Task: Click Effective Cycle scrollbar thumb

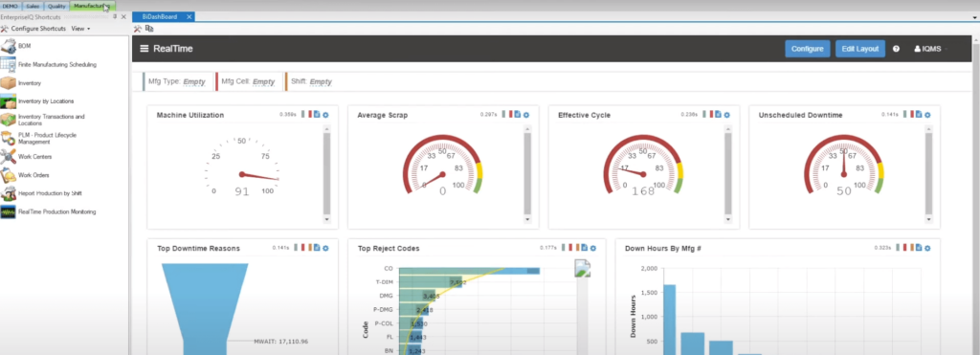Action: coord(728,174)
